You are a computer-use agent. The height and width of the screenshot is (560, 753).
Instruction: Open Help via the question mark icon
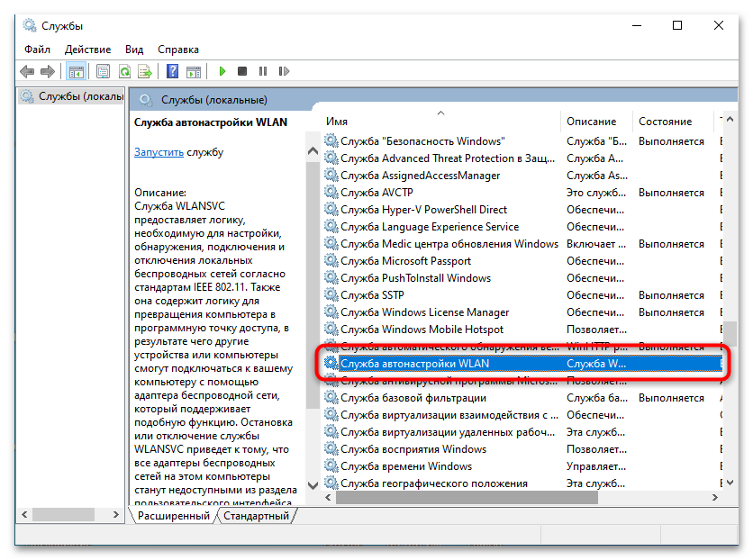click(172, 71)
